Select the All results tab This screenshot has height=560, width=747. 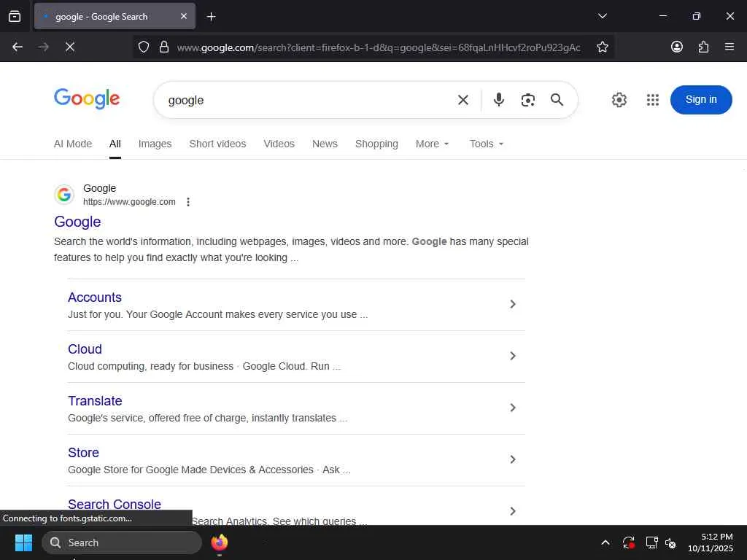115,144
